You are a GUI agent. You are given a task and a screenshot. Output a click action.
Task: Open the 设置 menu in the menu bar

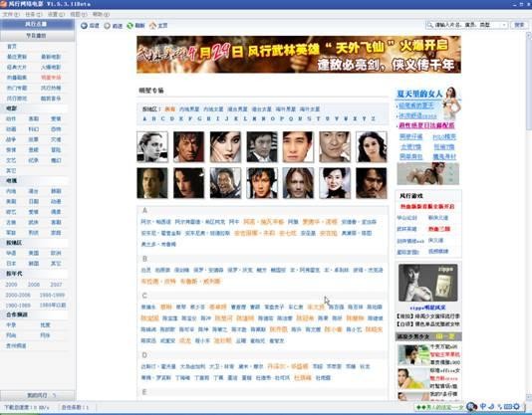coord(56,14)
